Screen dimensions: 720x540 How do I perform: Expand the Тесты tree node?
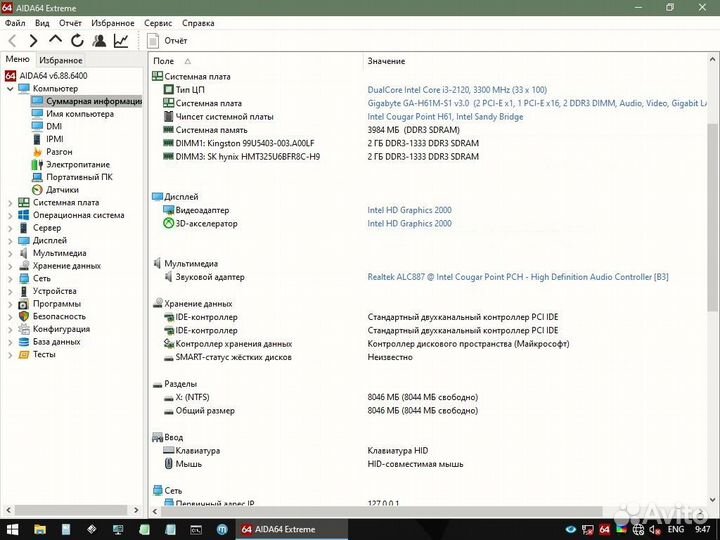coord(10,354)
